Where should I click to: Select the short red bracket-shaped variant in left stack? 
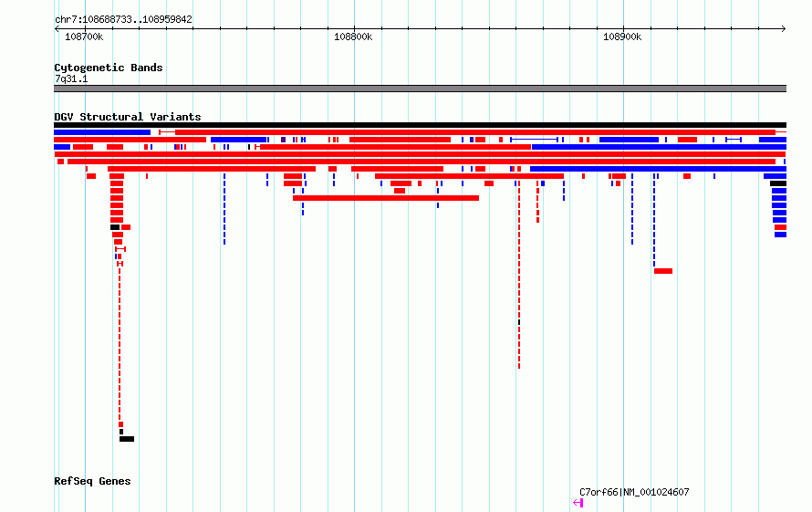point(120,249)
